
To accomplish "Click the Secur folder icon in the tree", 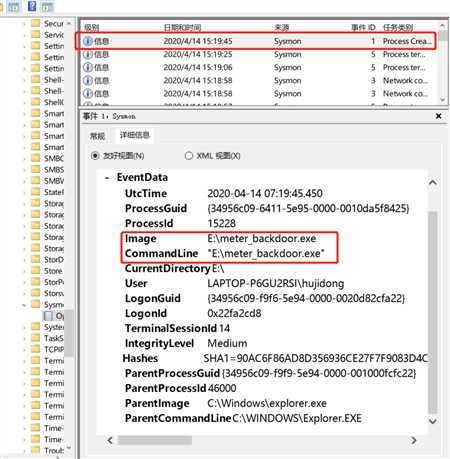I will pos(35,23).
